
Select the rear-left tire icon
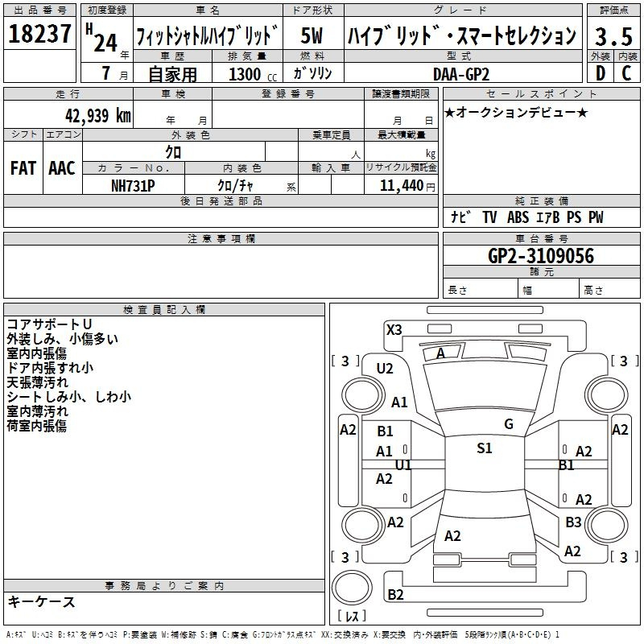pyautogui.click(x=363, y=525)
